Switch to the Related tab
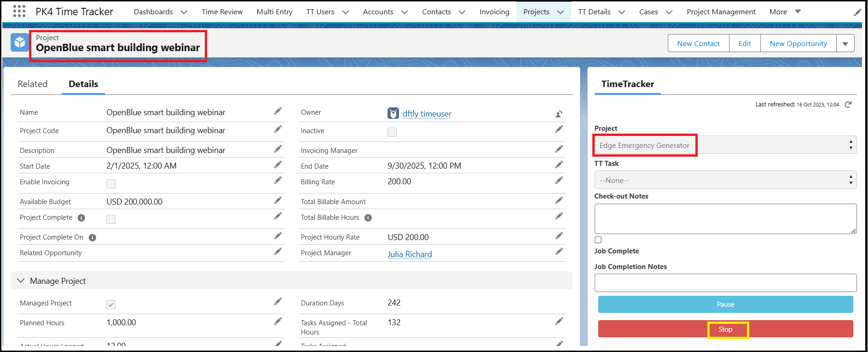This screenshot has width=868, height=352. tap(33, 84)
